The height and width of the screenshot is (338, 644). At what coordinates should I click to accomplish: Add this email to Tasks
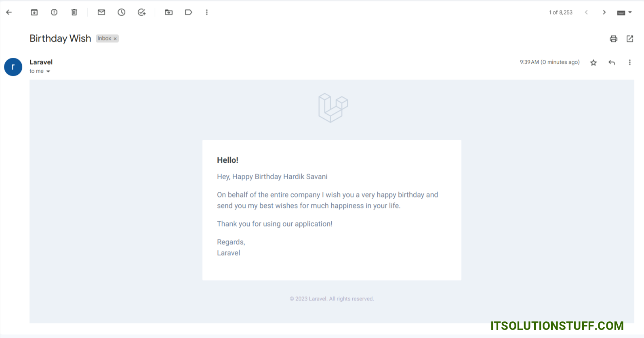141,13
